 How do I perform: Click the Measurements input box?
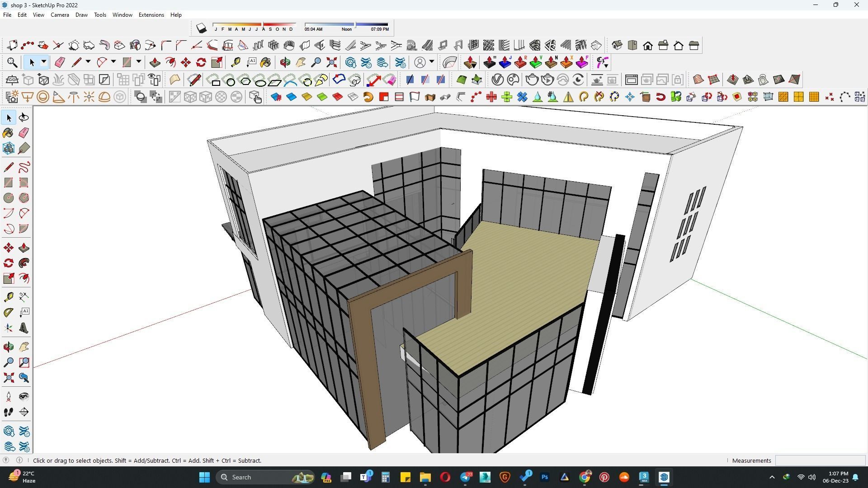[x=820, y=460]
